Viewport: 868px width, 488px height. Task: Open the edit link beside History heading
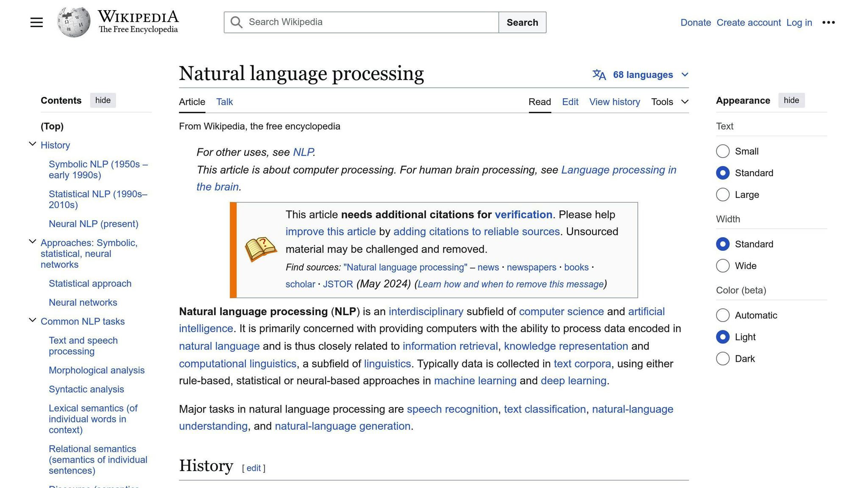point(253,468)
